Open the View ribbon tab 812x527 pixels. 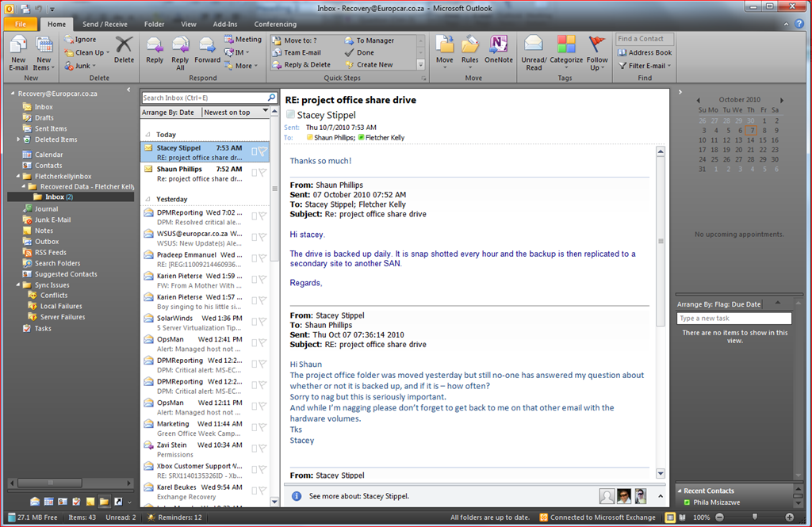coord(189,25)
